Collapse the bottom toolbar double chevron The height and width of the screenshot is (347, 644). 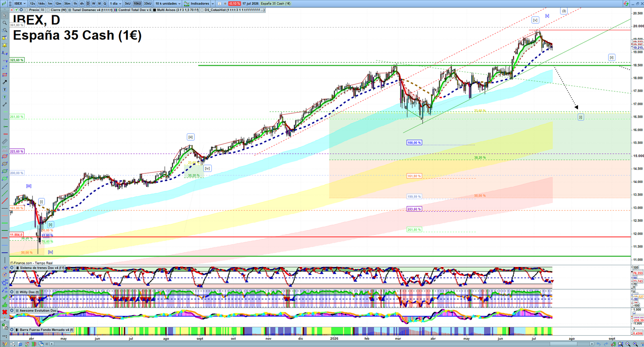[47, 344]
